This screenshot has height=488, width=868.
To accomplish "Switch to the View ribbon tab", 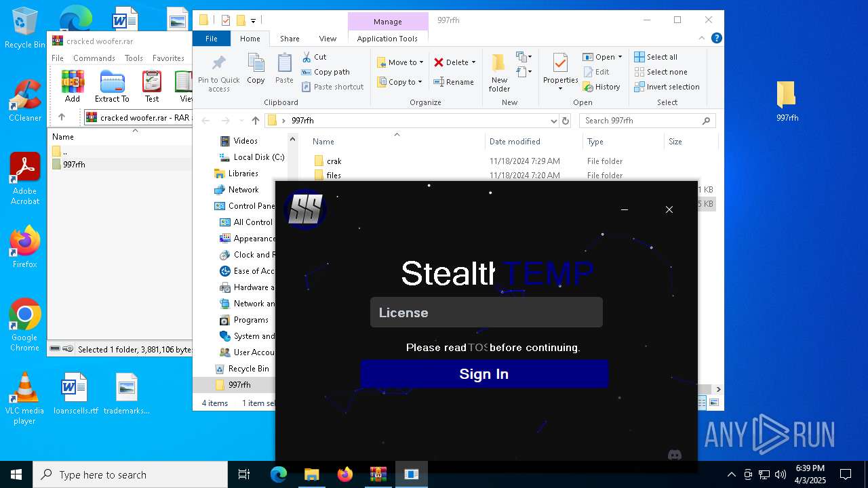I will click(328, 39).
